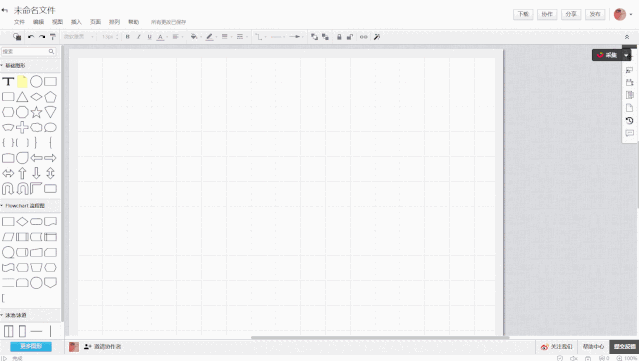The height and width of the screenshot is (361, 639).
Task: Select the cross plus shape
Action: (22, 128)
